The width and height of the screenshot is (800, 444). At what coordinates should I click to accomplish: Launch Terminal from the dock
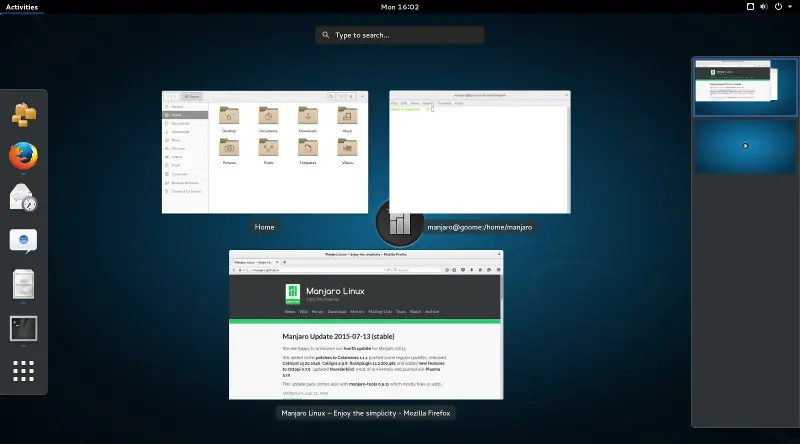click(x=23, y=328)
